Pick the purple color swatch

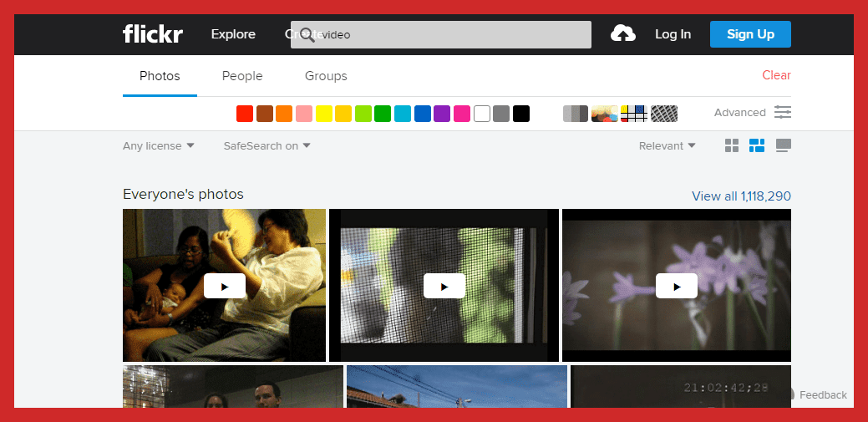tap(442, 114)
